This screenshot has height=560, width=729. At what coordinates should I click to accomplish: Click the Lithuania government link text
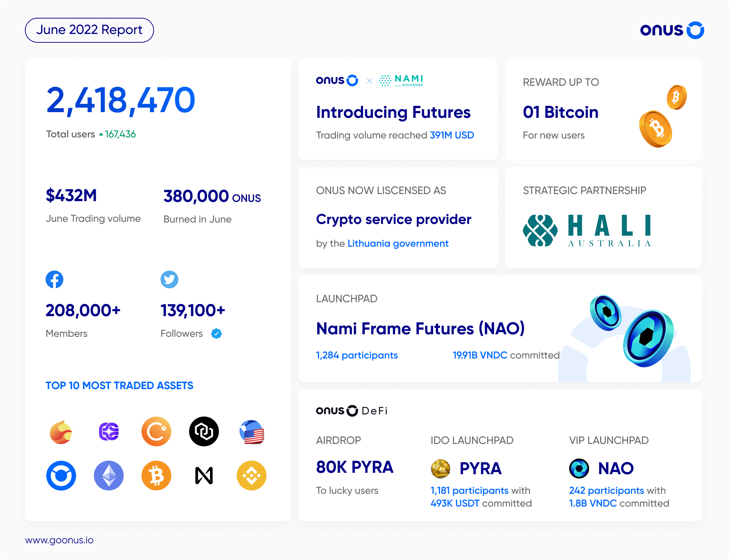pos(398,244)
